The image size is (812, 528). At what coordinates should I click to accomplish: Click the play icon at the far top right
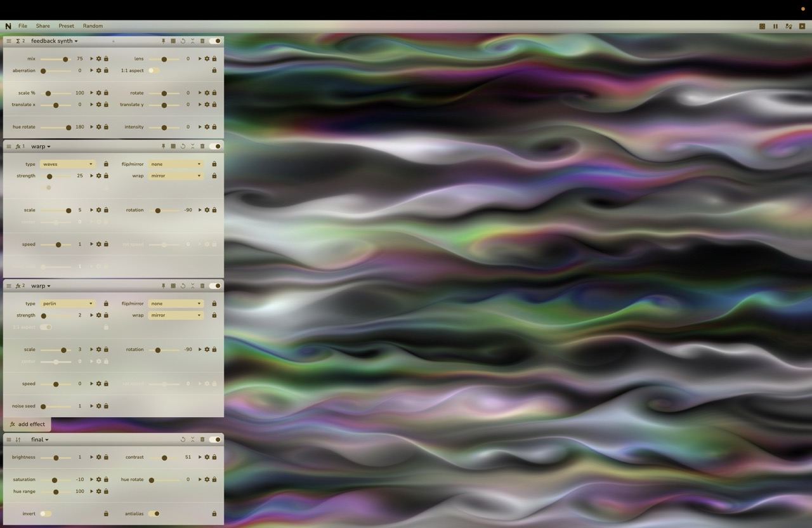click(801, 26)
